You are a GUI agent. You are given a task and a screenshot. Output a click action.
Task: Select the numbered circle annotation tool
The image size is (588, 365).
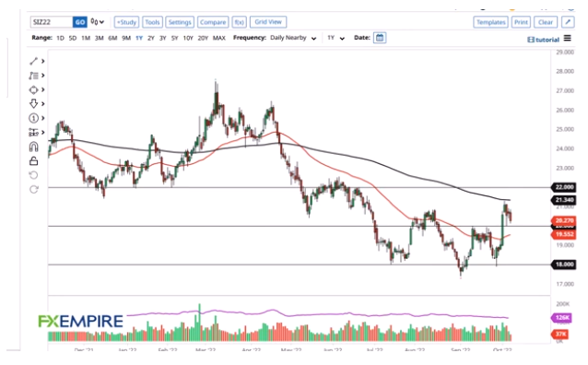pyautogui.click(x=34, y=118)
